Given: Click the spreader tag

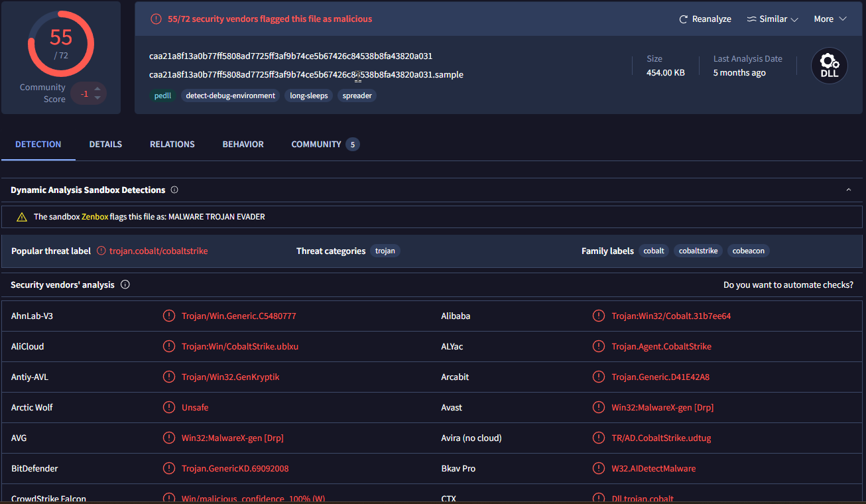Looking at the screenshot, I should click(x=357, y=95).
